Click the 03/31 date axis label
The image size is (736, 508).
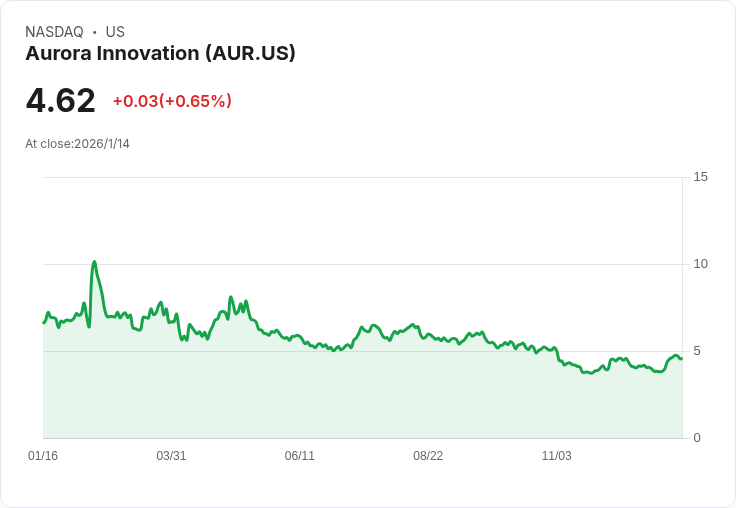click(x=171, y=456)
